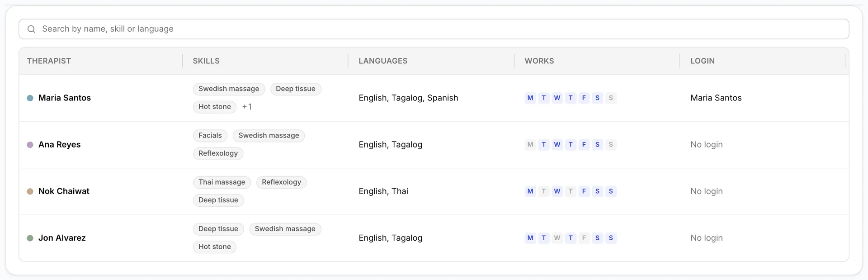
Task: Click Jon Alvarez's Swedish massage tag
Action: 285,229
